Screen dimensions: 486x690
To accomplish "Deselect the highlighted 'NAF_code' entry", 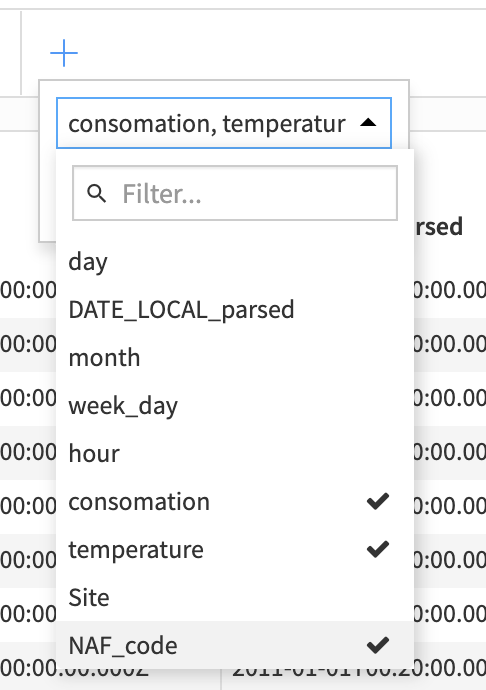I will click(235, 646).
